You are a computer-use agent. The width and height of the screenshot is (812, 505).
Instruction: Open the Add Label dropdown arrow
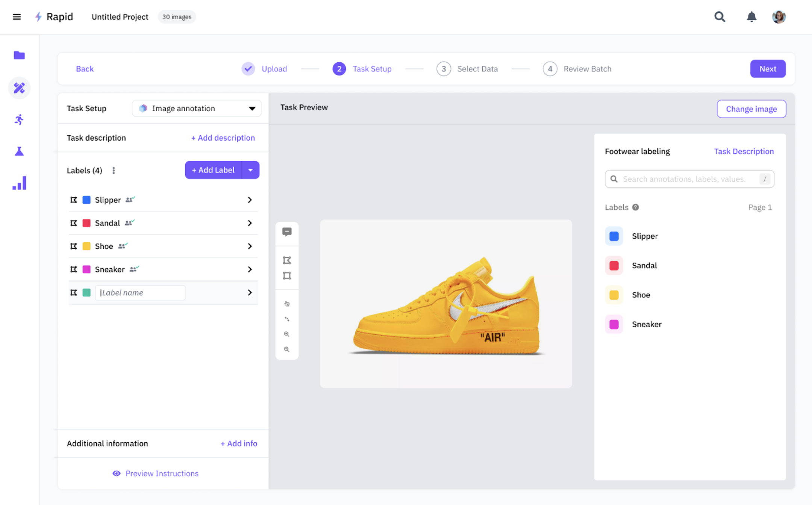pyautogui.click(x=251, y=170)
